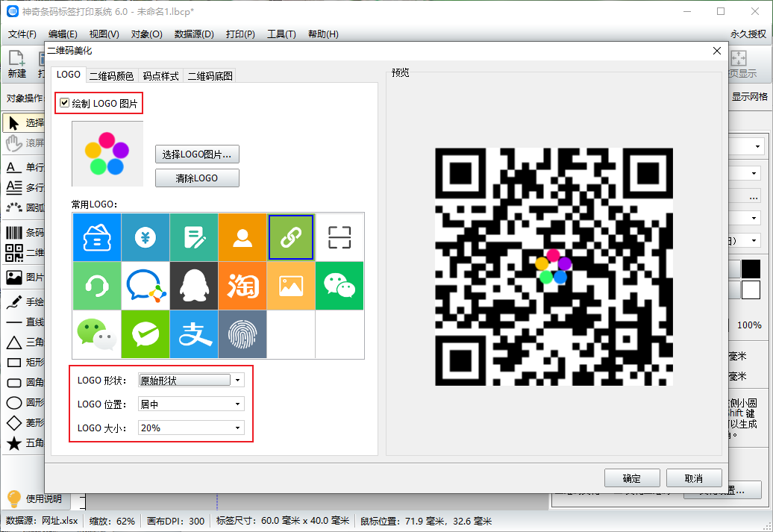Image resolution: width=773 pixels, height=532 pixels.
Task: Select the orange person logo icon
Action: (x=242, y=237)
